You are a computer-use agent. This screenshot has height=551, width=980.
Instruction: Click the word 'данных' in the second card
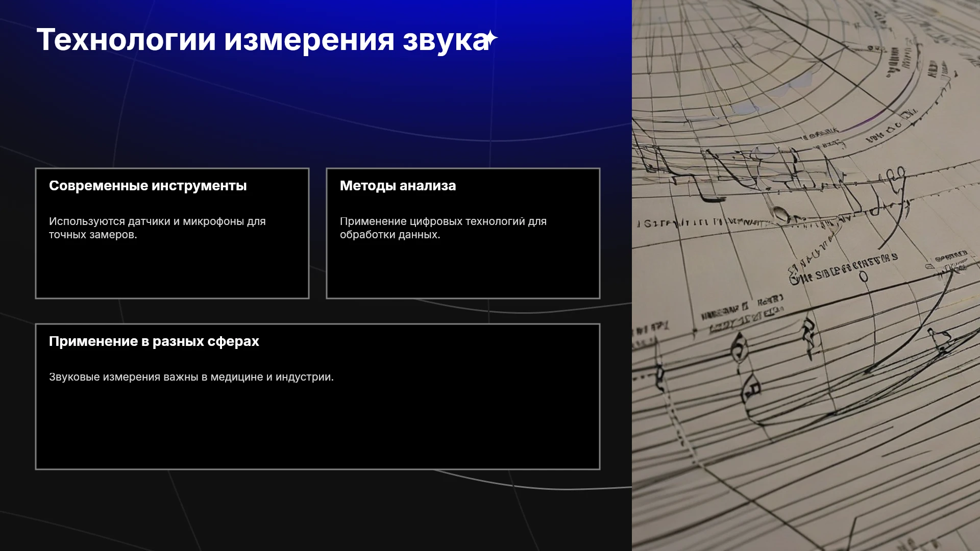[420, 235]
